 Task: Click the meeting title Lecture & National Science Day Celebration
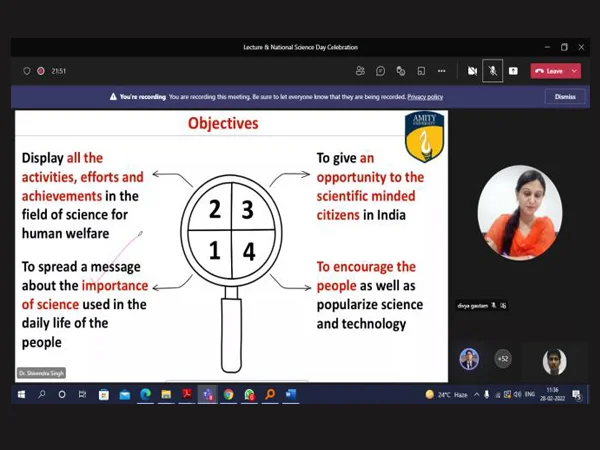tap(300, 47)
